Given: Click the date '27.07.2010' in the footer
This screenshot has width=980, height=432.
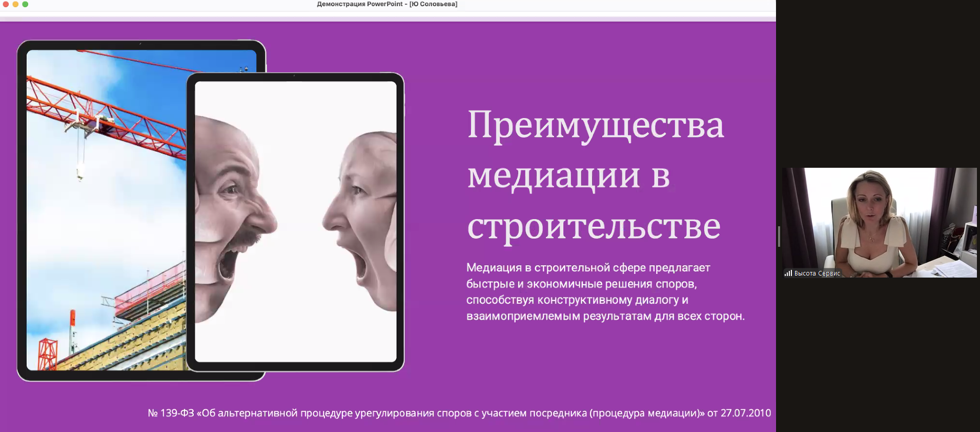Looking at the screenshot, I should [745, 413].
